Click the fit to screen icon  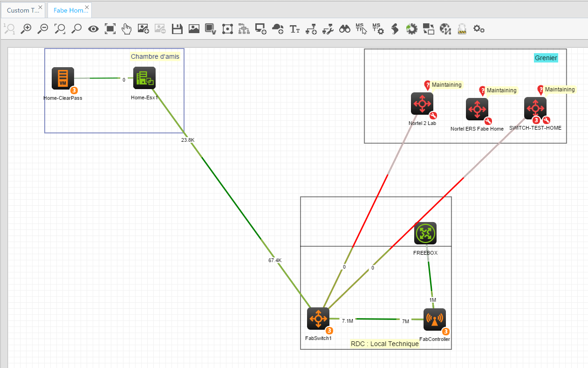click(x=110, y=29)
